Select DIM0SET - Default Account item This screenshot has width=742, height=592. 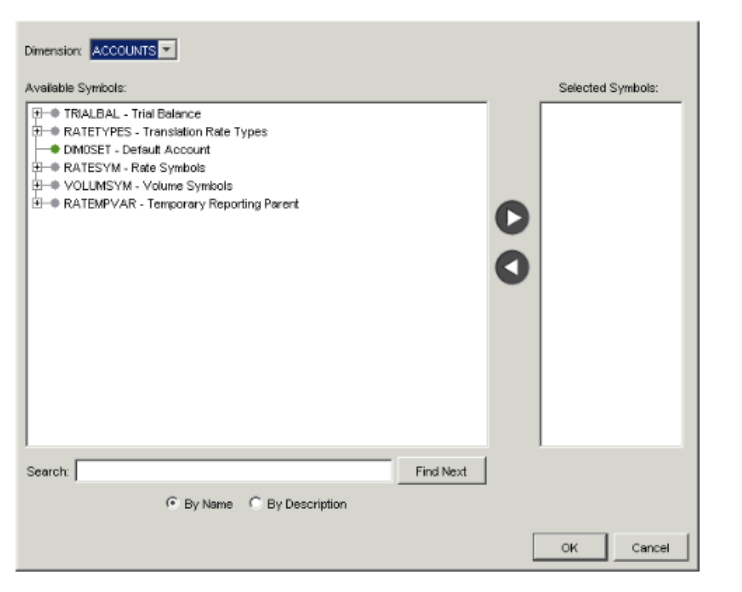(137, 150)
